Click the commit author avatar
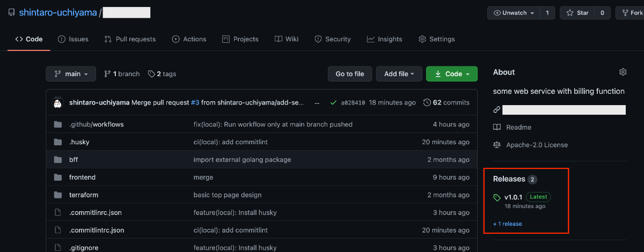 (58, 102)
